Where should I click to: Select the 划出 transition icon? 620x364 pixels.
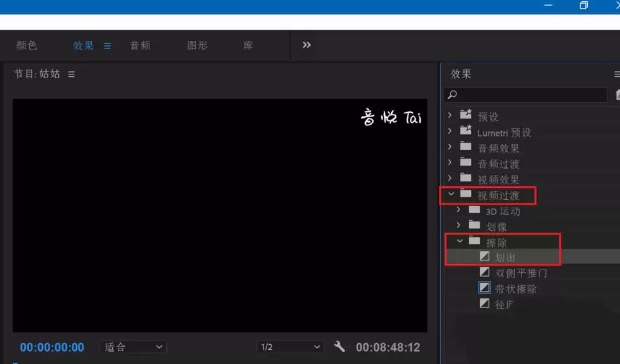click(484, 256)
